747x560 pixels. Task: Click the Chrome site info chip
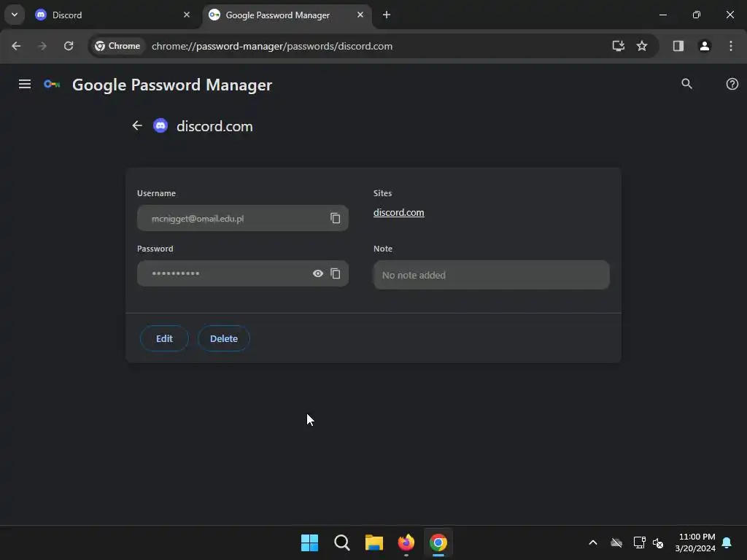[x=117, y=46]
